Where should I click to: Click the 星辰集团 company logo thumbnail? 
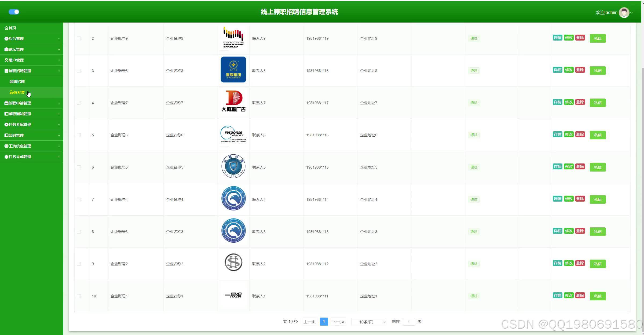pos(233,70)
